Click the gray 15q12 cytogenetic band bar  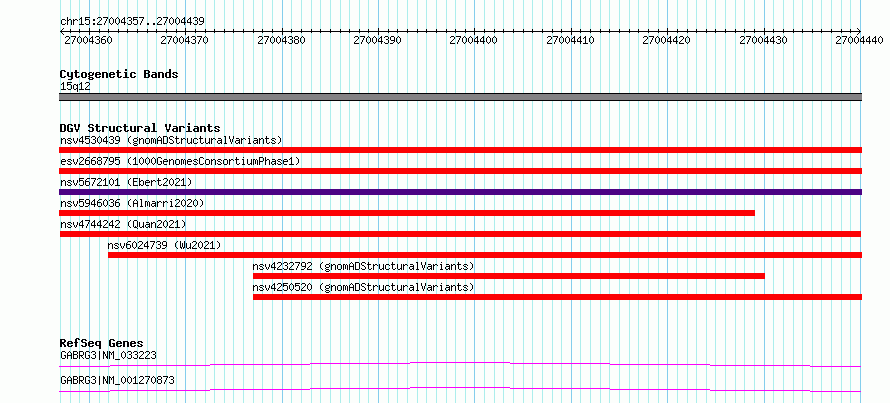coord(460,97)
